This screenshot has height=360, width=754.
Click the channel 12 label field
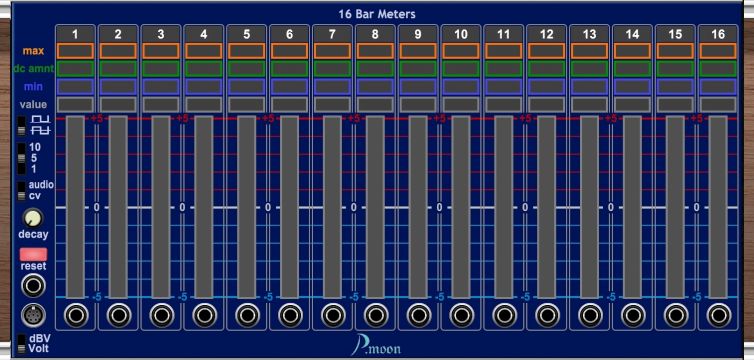[547, 34]
